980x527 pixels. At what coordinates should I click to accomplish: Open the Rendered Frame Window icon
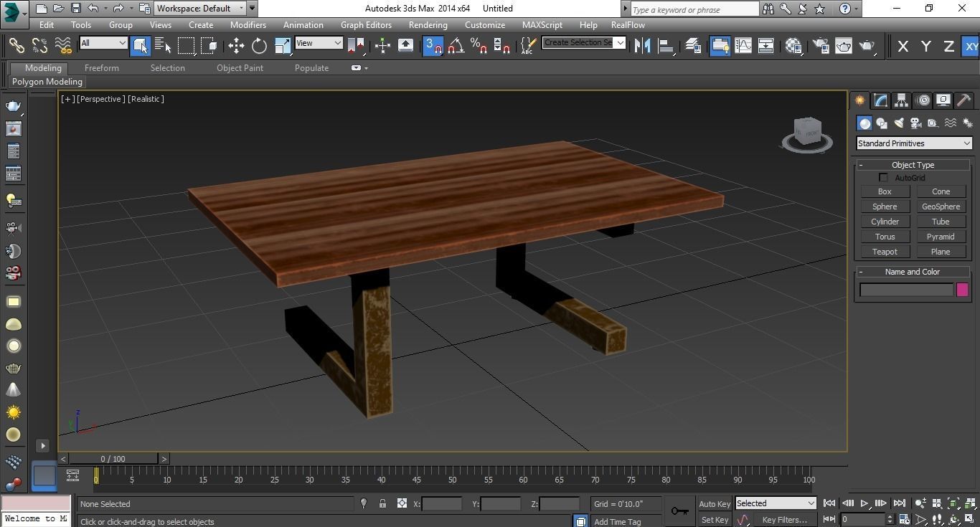coord(843,45)
